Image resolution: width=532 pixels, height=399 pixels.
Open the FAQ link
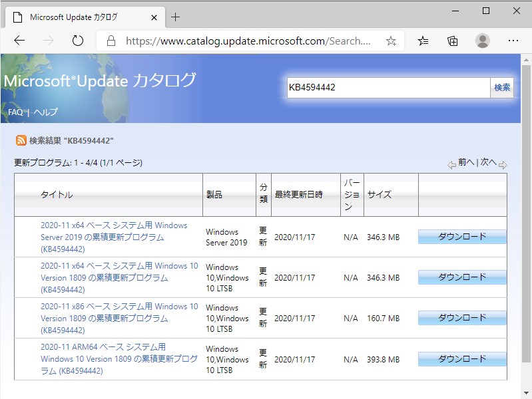[15, 112]
